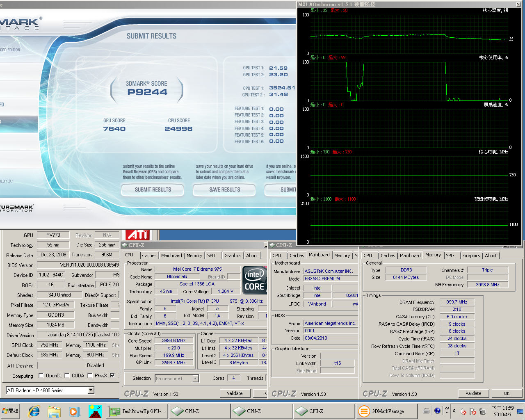Image resolution: width=525 pixels, height=420 pixels.
Task: Click the NB Frequency value 3998.8 MHz
Action: [488, 285]
